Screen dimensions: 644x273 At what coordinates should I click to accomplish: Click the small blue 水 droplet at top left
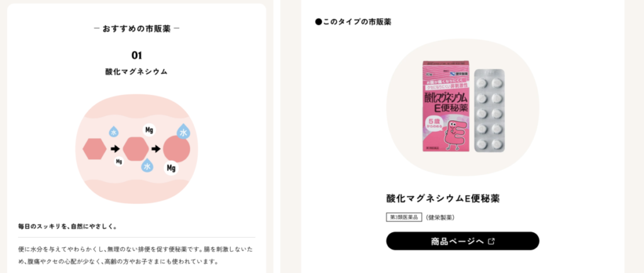(114, 131)
